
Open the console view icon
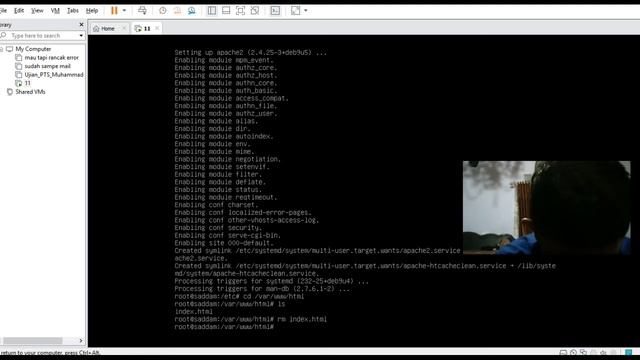pos(275,11)
